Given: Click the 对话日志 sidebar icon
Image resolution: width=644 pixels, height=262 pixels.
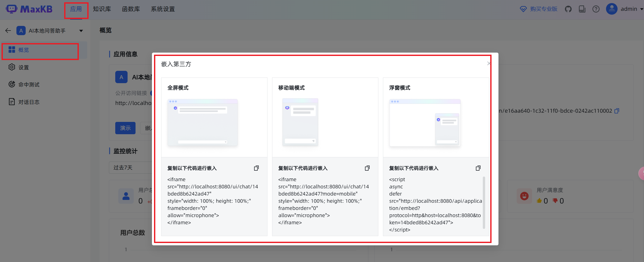Looking at the screenshot, I should click(12, 102).
